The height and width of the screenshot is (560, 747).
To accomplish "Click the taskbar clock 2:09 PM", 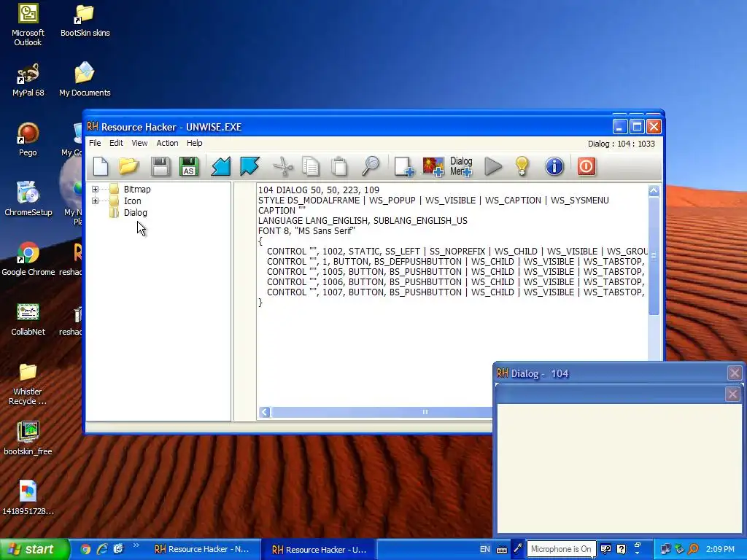I will click(720, 549).
